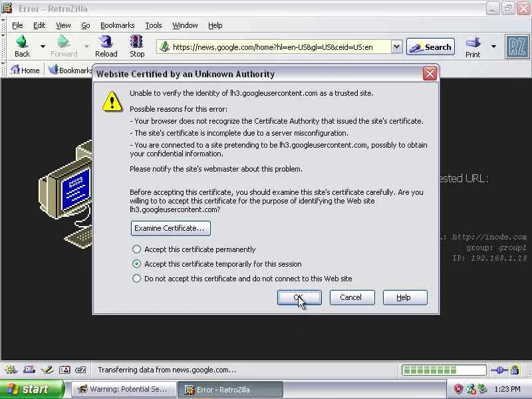Cancel the certificate dialog
The height and width of the screenshot is (399, 532).
click(x=352, y=297)
